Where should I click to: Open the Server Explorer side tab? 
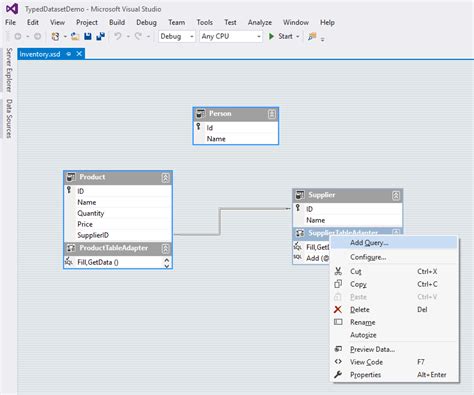tap(9, 70)
